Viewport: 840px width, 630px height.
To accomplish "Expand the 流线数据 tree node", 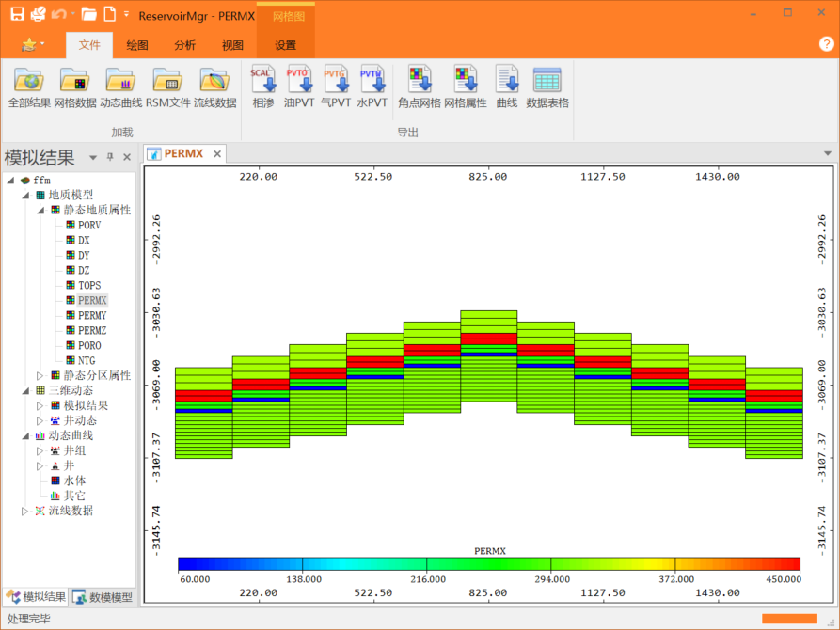I will [x=24, y=512].
